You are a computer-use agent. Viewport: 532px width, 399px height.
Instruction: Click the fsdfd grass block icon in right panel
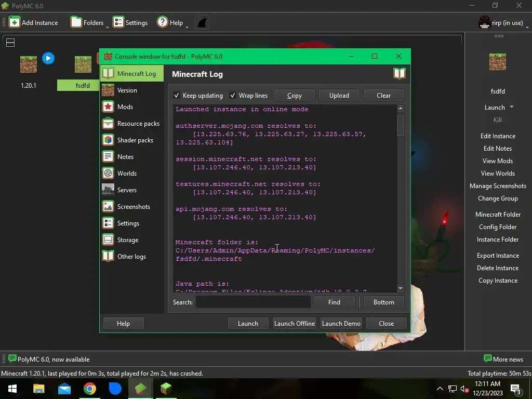[498, 62]
